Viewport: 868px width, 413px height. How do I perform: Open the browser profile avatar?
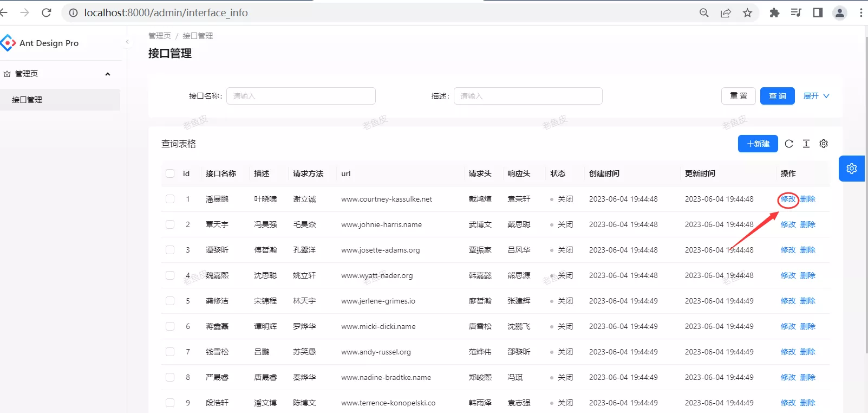pyautogui.click(x=840, y=12)
